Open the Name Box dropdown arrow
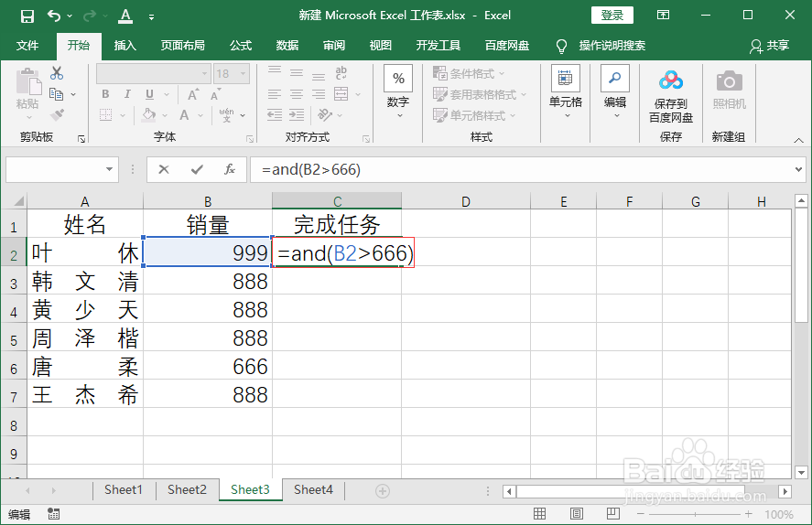The width and height of the screenshot is (812, 525). [x=109, y=169]
